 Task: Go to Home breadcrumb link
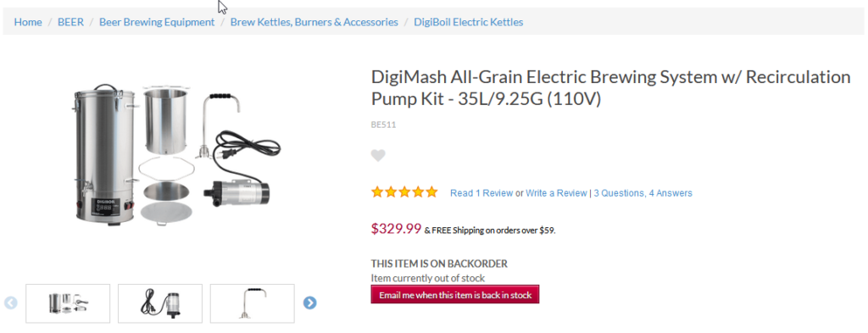click(x=28, y=22)
